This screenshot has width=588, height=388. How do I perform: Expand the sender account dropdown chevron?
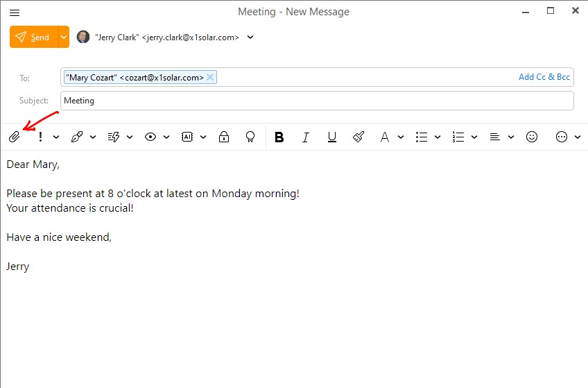pos(250,37)
